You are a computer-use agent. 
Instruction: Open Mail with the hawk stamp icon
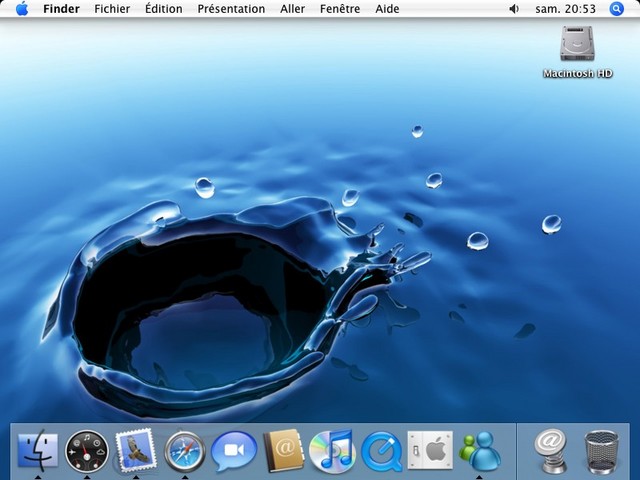click(136, 451)
